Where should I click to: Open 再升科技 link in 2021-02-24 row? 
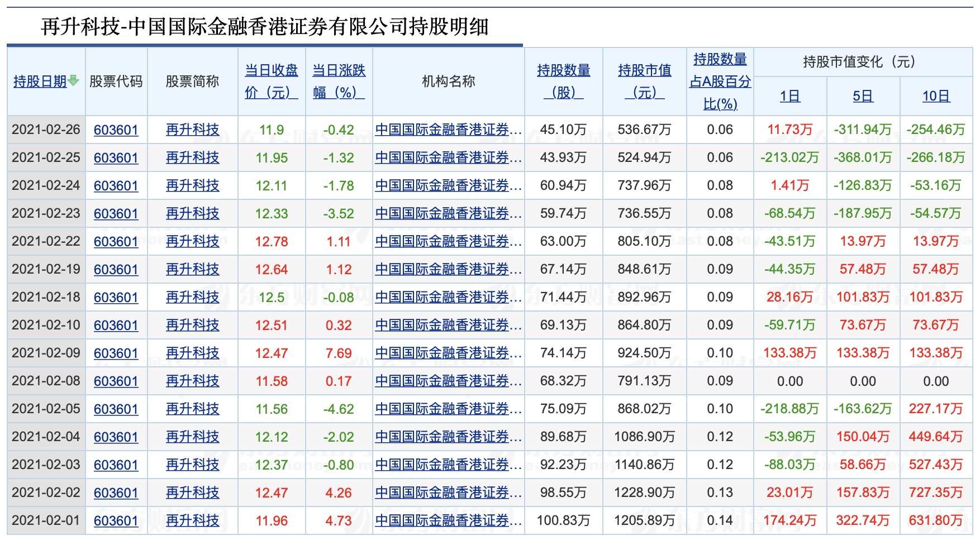(193, 186)
